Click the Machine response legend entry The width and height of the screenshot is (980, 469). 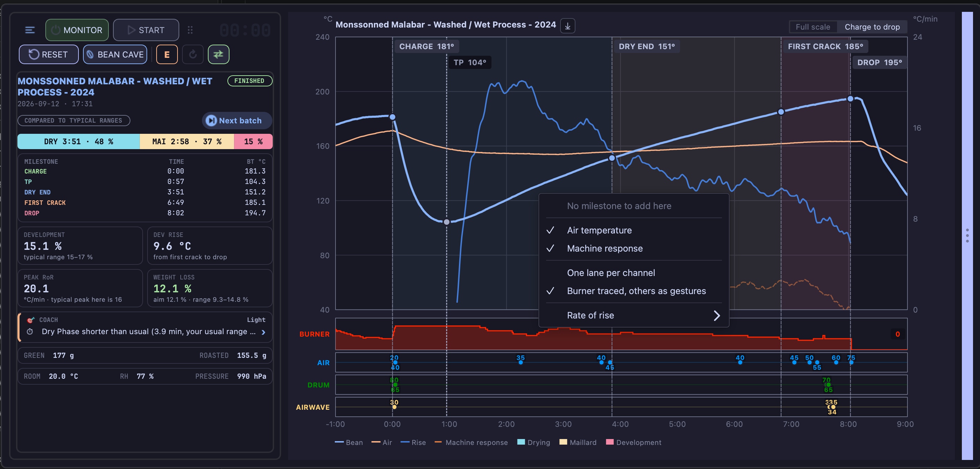[471, 443]
